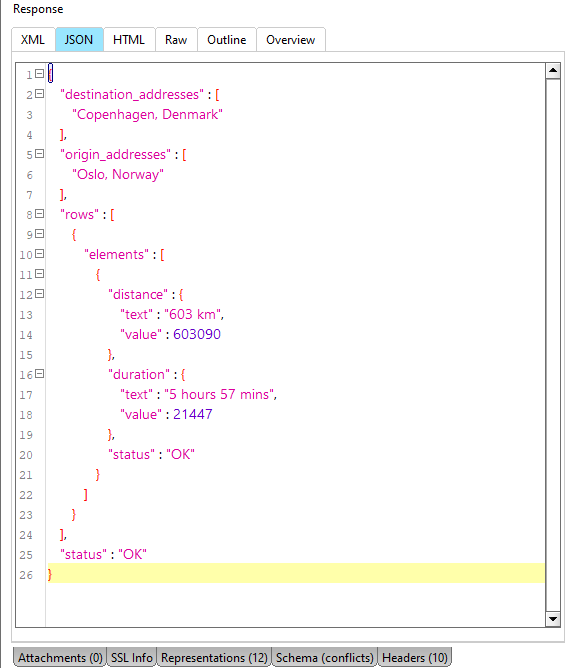Open the Attachments (0) bottom tab

point(60,657)
